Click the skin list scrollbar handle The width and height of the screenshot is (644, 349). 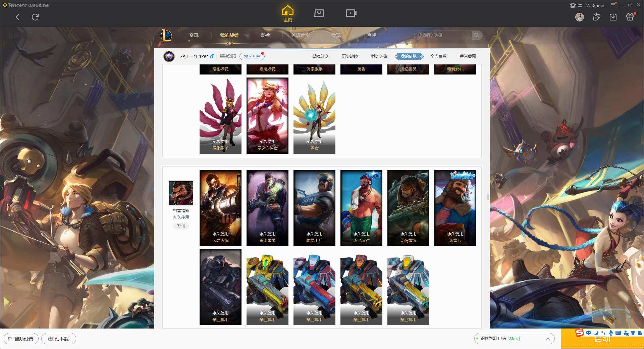(x=488, y=197)
